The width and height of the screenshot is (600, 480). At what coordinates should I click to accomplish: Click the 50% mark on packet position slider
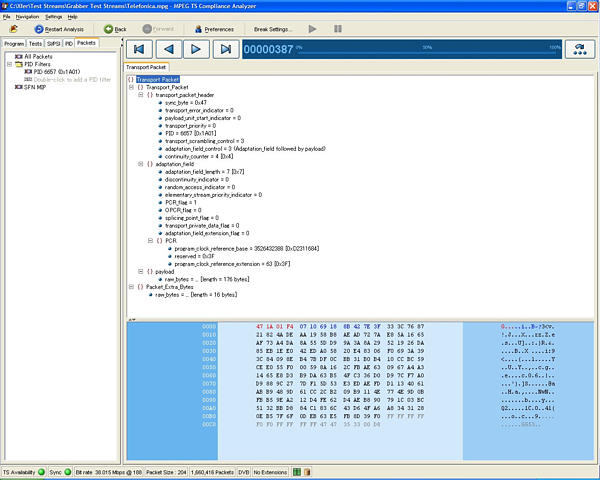(427, 48)
